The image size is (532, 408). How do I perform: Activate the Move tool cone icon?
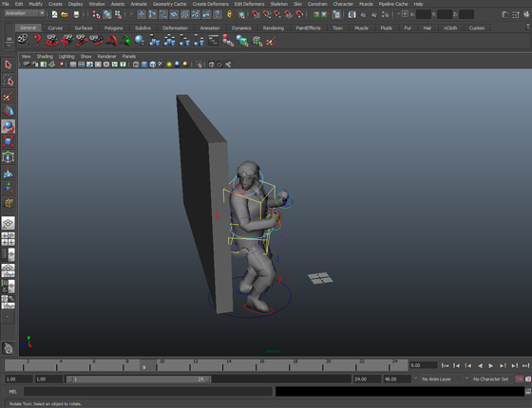[9, 111]
